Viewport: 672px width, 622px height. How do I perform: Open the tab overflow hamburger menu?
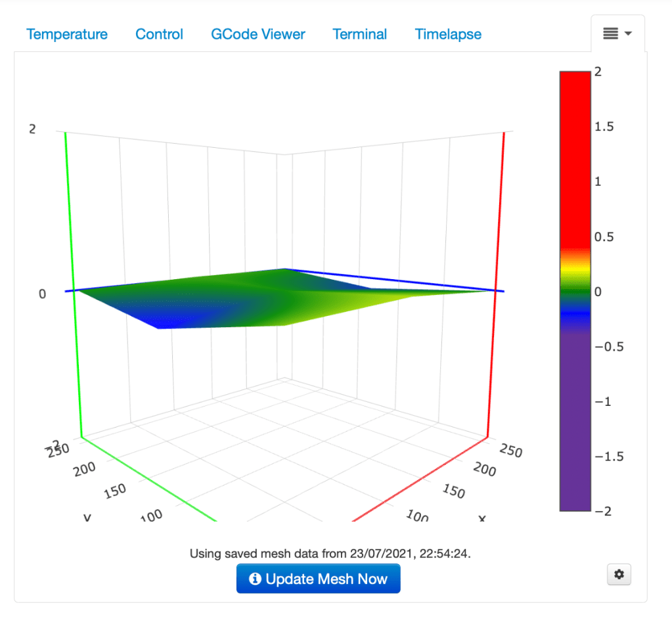[617, 33]
